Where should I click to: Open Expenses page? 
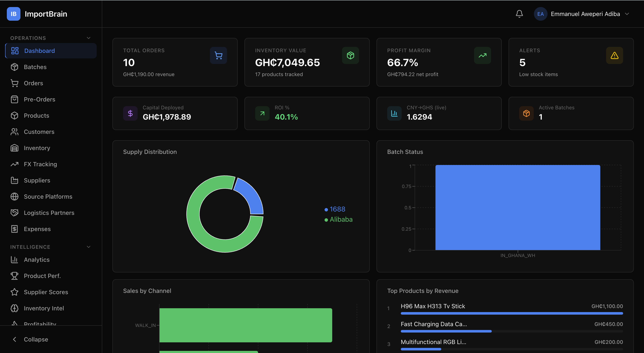pos(51,229)
